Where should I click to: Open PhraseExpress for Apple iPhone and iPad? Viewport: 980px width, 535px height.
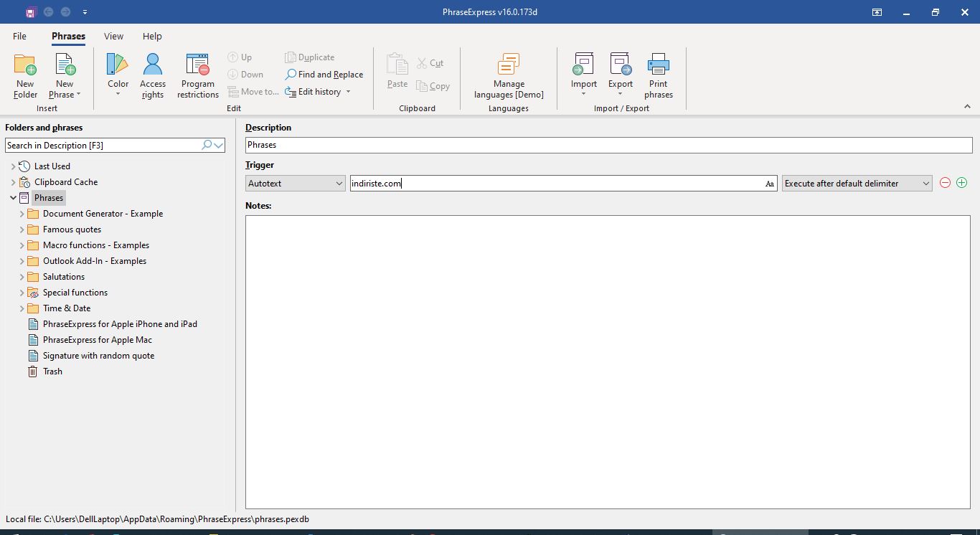(120, 324)
